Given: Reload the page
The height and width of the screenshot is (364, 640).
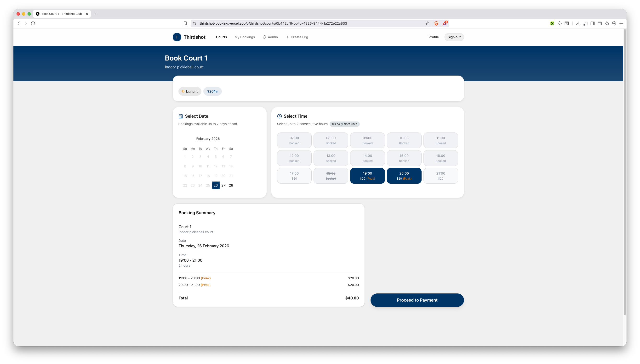Looking at the screenshot, I should pyautogui.click(x=33, y=23).
